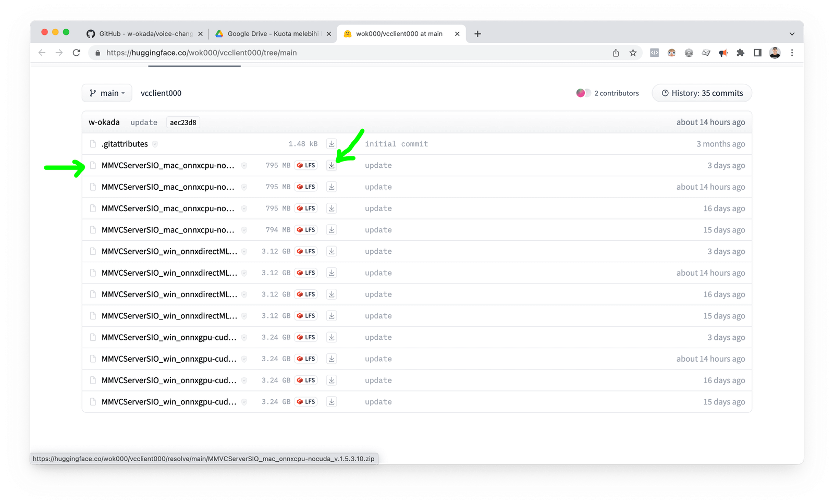Screen dimensions: 834x504
Task: Open the .gitattributes file name
Action: (125, 144)
